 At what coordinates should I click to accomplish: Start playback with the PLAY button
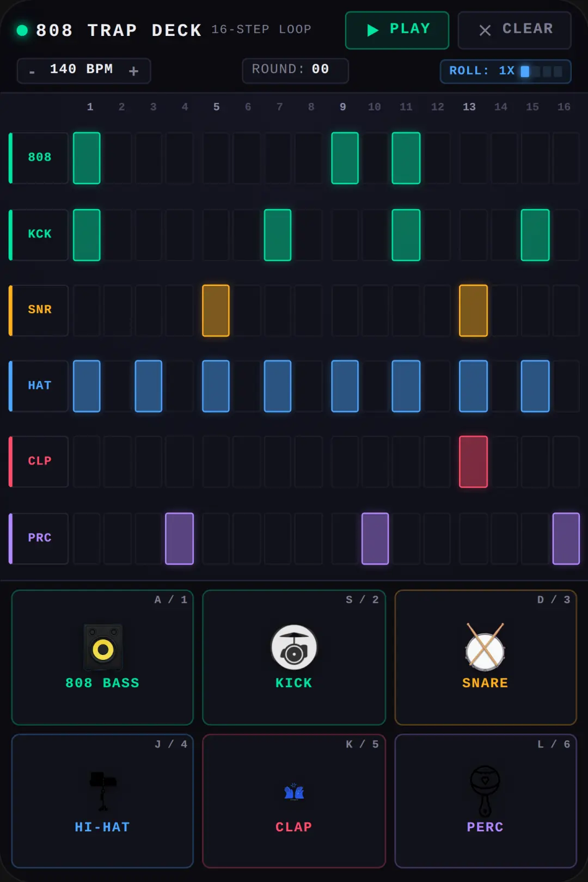[397, 30]
